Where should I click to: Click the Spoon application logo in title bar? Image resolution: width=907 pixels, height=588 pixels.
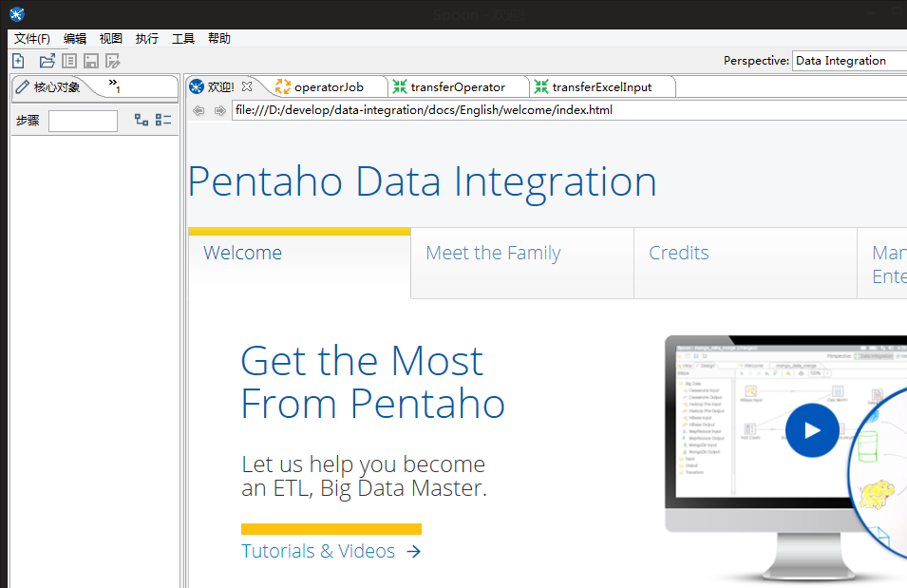(x=17, y=14)
